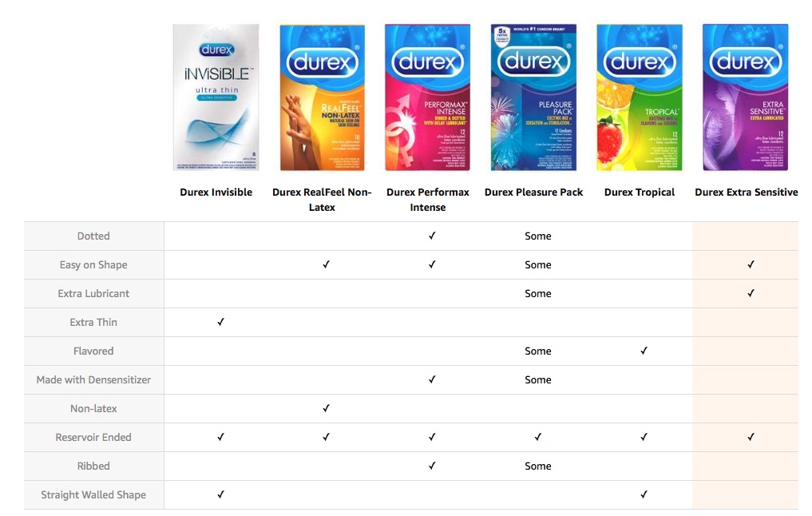This screenshot has width=812, height=516.
Task: Click the Reservoir Ended checkmark under Pleasure Pack
Action: (x=538, y=437)
